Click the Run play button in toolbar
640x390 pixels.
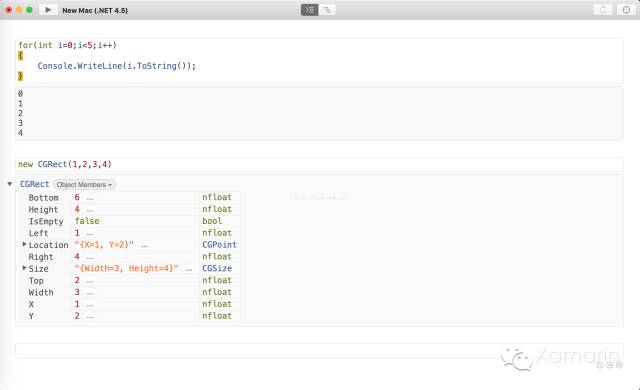[x=48, y=10]
